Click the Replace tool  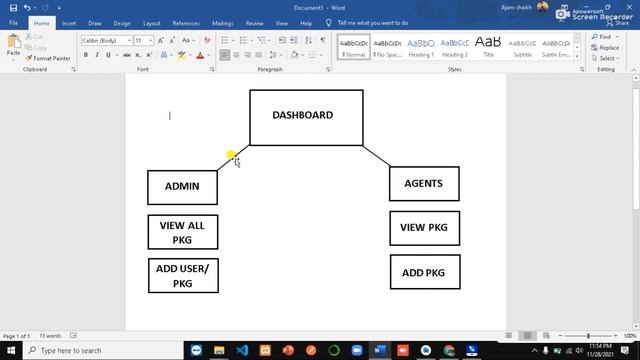click(605, 48)
